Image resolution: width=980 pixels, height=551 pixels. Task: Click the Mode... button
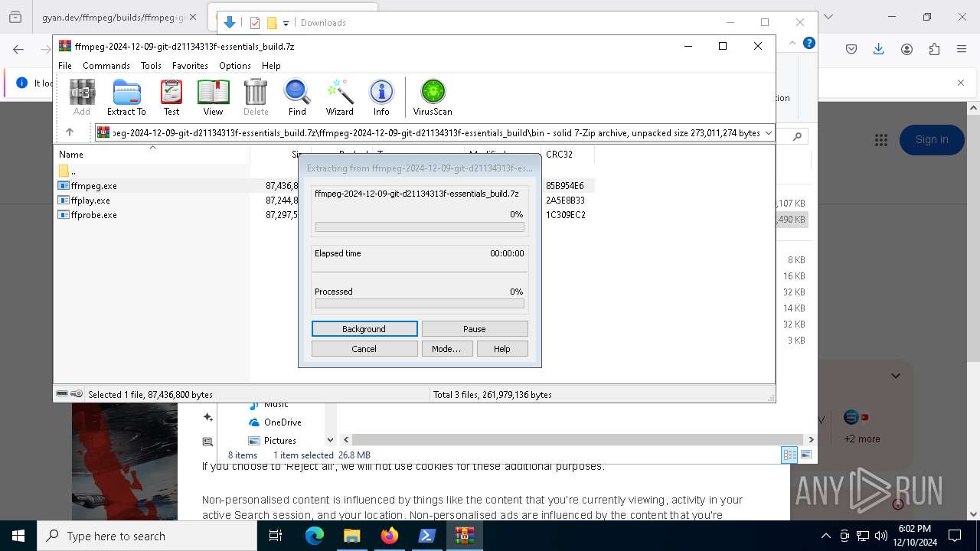click(x=446, y=349)
